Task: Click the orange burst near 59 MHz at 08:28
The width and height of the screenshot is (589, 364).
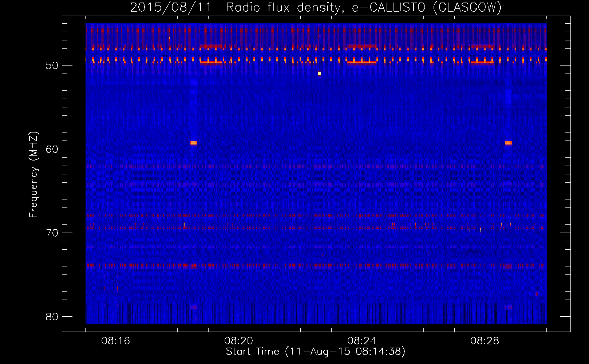Action: pyautogui.click(x=508, y=143)
